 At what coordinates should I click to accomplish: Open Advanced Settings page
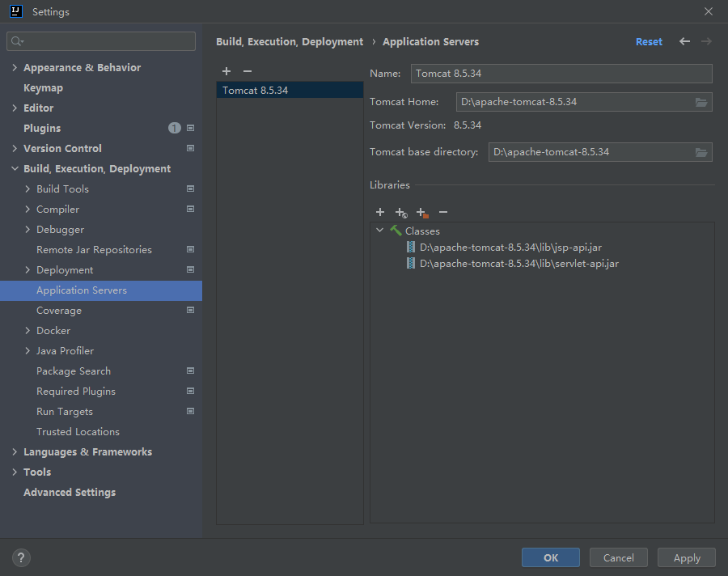pyautogui.click(x=70, y=493)
